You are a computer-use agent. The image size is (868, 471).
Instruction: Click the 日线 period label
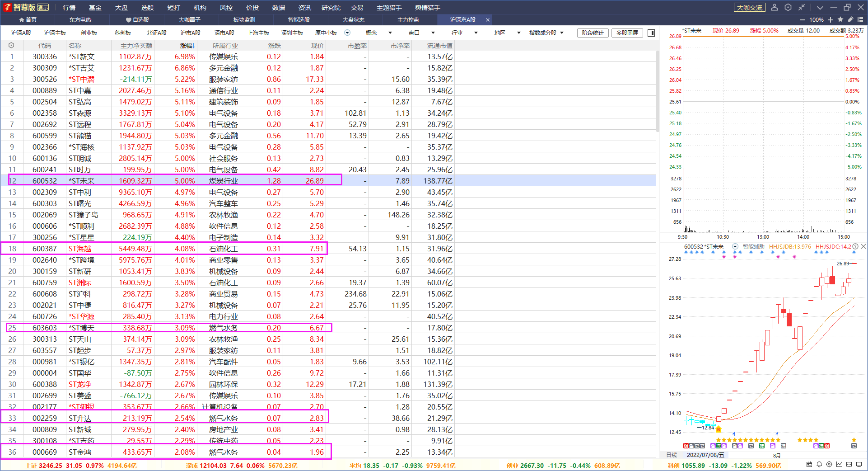pos(672,455)
